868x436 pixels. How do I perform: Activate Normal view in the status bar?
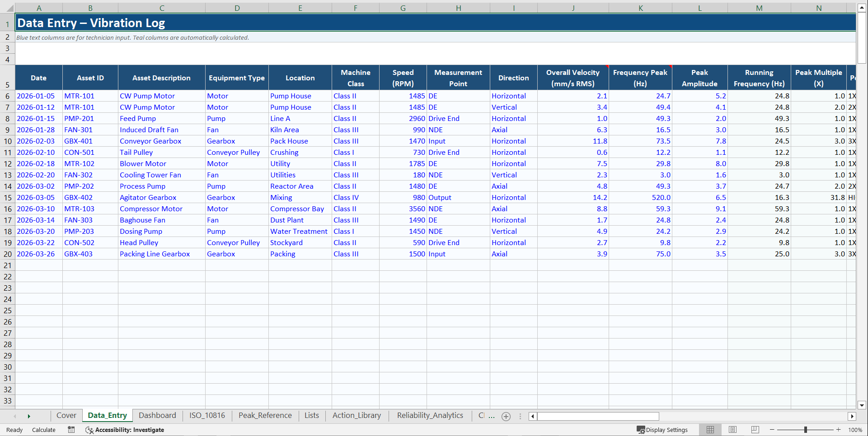click(710, 430)
